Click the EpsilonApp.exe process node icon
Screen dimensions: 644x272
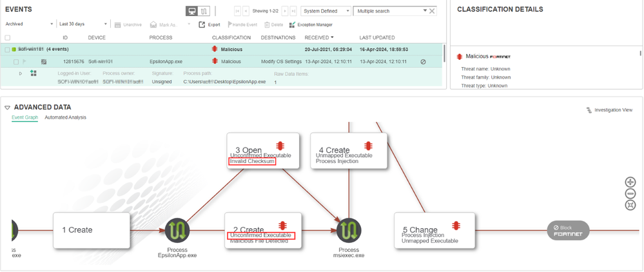coord(177,230)
